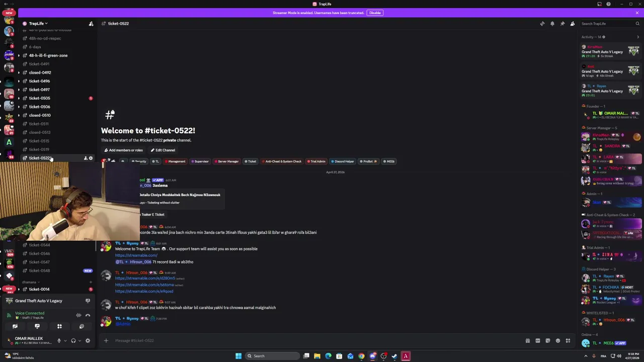Open microphone input options dropdown

[x=65, y=340]
